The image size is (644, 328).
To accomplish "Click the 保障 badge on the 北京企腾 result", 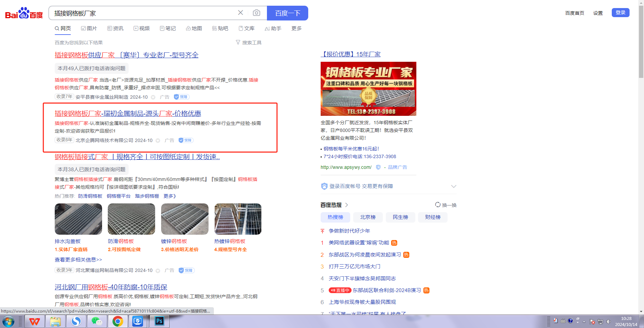I will (186, 140).
